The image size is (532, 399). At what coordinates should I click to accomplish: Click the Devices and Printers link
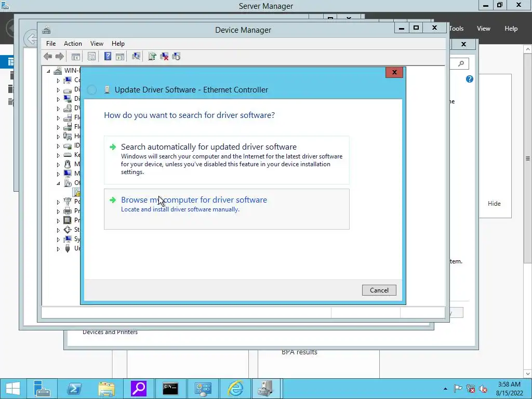[x=110, y=332]
